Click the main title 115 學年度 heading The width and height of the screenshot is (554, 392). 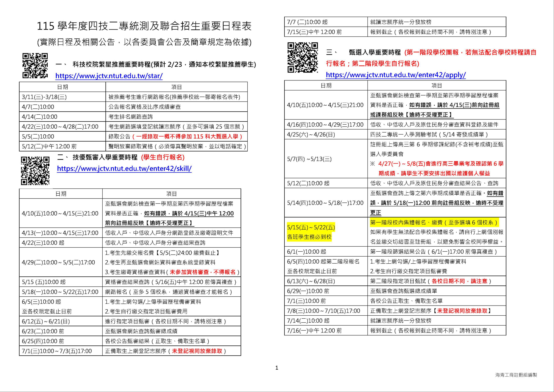click(x=144, y=26)
